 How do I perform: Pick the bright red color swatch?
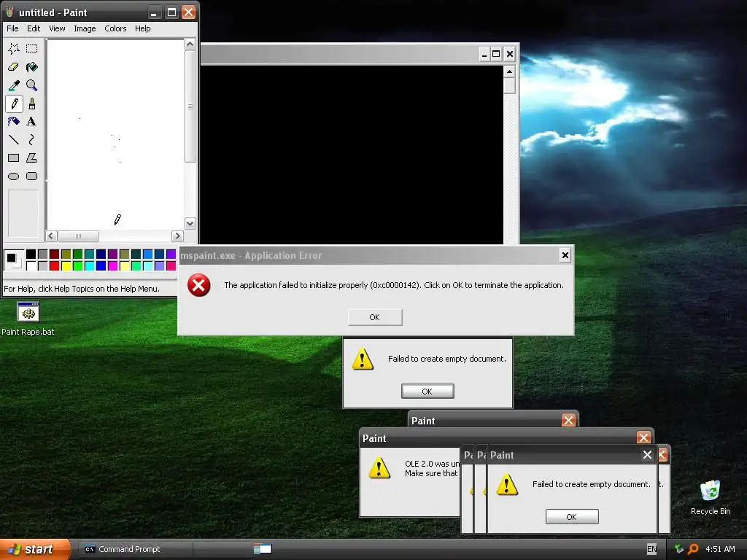pyautogui.click(x=54, y=265)
